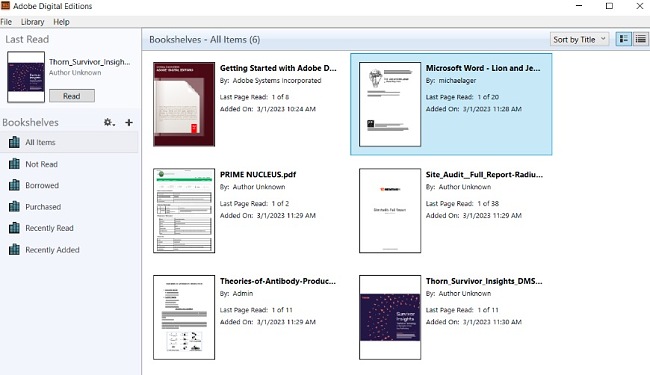Click the Recently Added bookshelf icon
This screenshot has height=375, width=650.
pos(14,249)
